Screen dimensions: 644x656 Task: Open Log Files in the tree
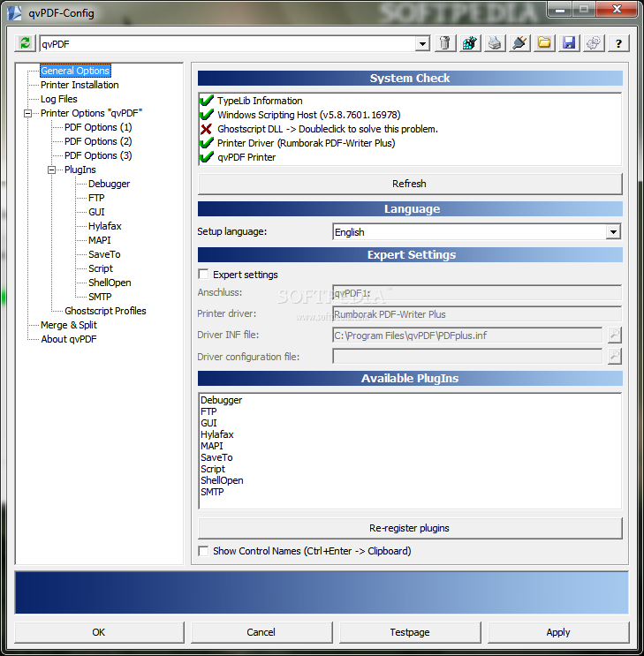(x=59, y=99)
